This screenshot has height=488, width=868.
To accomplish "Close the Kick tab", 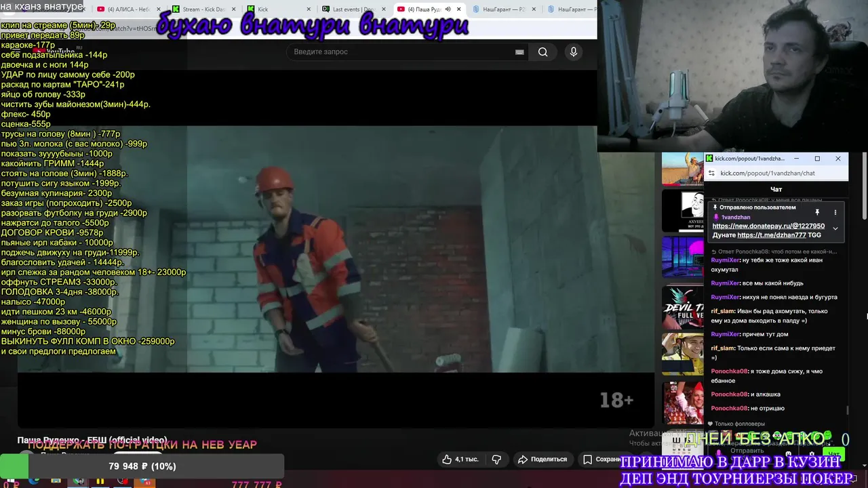I will tap(309, 9).
